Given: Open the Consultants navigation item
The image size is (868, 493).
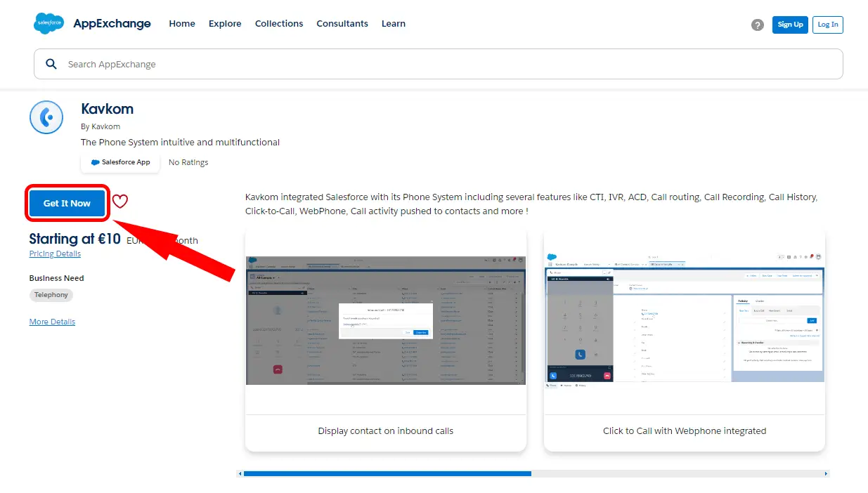Looking at the screenshot, I should point(342,24).
